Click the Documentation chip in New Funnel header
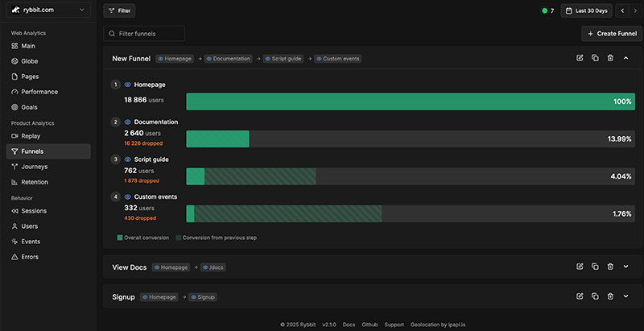This screenshot has width=644, height=331. pyautogui.click(x=229, y=59)
